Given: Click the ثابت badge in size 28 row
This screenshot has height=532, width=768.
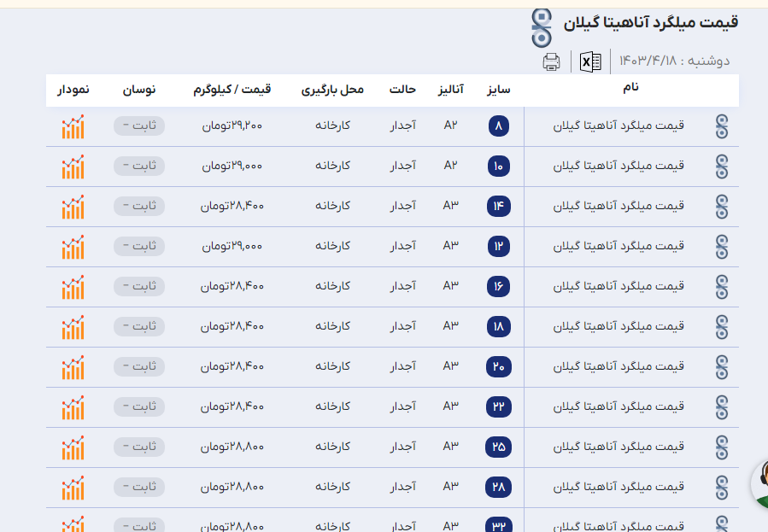Looking at the screenshot, I should click(138, 488).
